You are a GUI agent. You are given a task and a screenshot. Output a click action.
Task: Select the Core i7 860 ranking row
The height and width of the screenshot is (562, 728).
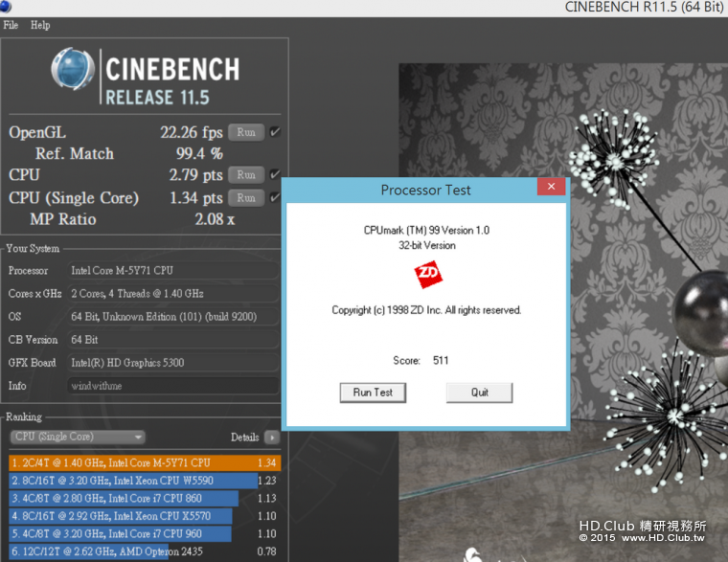[125, 498]
